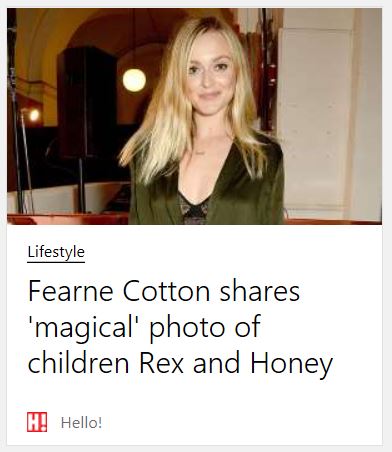Image resolution: width=392 pixels, height=452 pixels.
Task: Click the word "children" in the headline
Action: point(78,363)
